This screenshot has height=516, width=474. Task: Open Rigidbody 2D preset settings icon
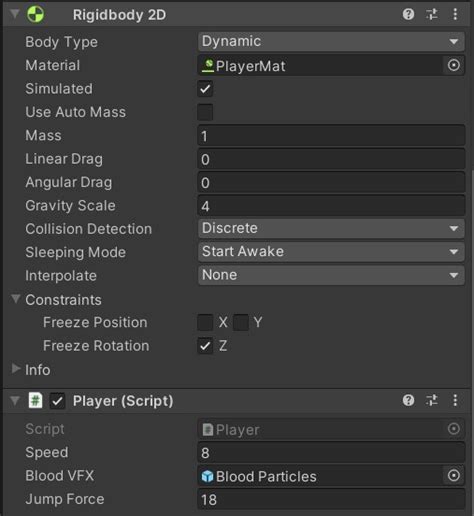pyautogui.click(x=432, y=14)
